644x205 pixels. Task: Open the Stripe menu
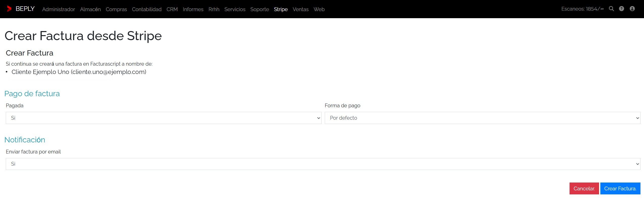281,9
